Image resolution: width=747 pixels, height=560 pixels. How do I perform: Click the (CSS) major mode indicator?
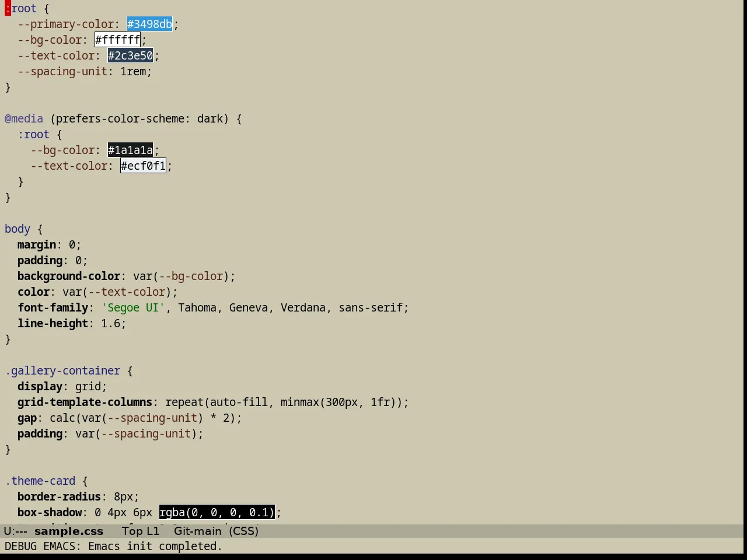pyautogui.click(x=244, y=531)
